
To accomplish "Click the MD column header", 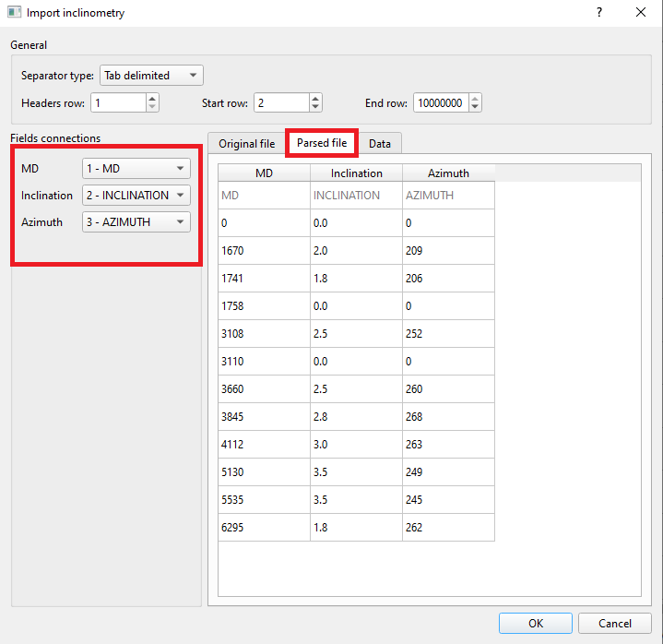I will [x=265, y=173].
